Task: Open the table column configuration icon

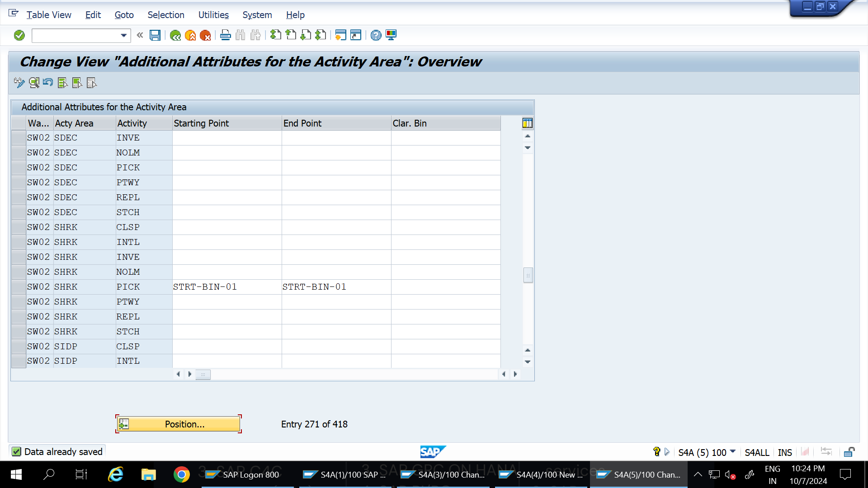Action: 527,123
